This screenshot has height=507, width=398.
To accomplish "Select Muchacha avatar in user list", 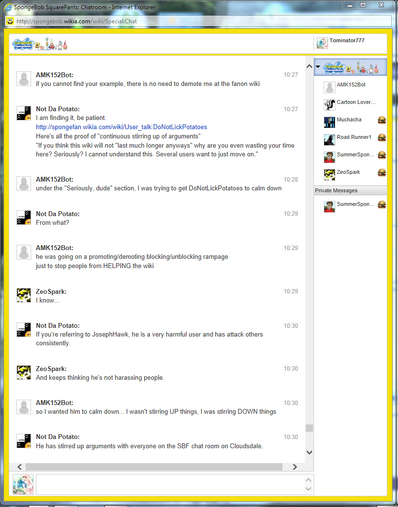I will coord(329,122).
